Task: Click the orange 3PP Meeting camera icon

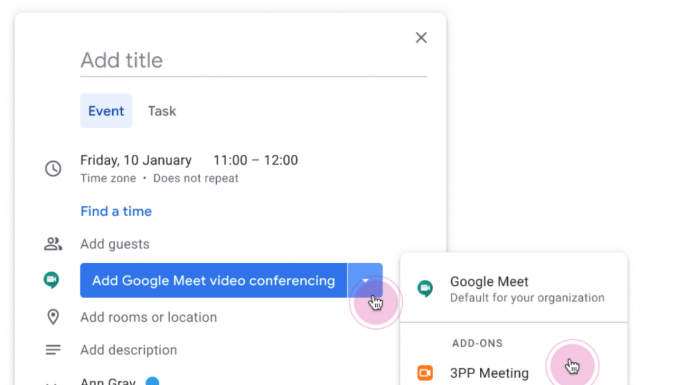Action: coord(425,373)
